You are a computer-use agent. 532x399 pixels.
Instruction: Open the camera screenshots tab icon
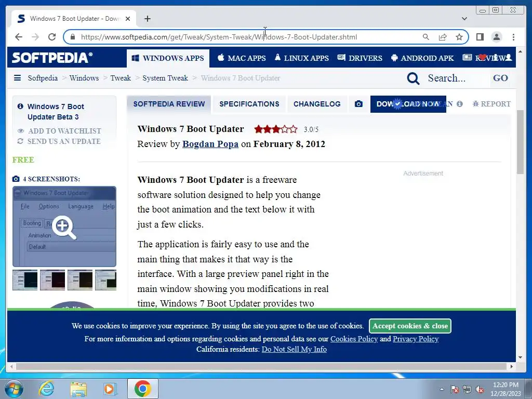(358, 104)
